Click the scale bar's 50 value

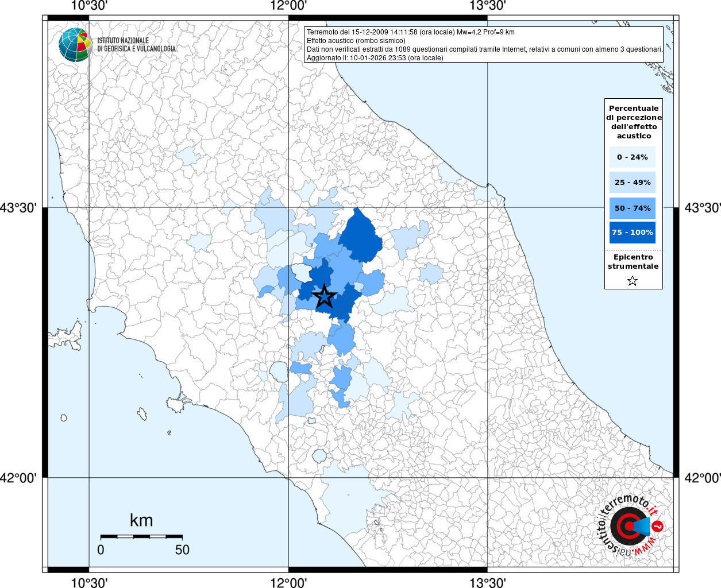(182, 550)
